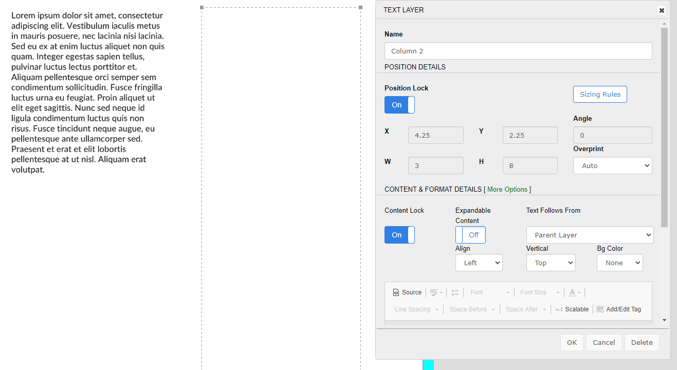Toggle the Scalable option in toolbar
The width and height of the screenshot is (677, 370).
click(x=572, y=309)
